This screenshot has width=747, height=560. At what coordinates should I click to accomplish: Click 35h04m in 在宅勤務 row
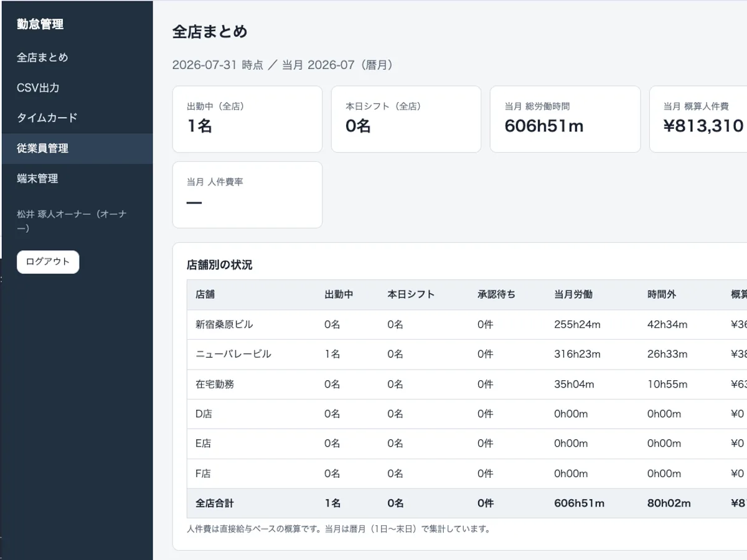pos(574,385)
